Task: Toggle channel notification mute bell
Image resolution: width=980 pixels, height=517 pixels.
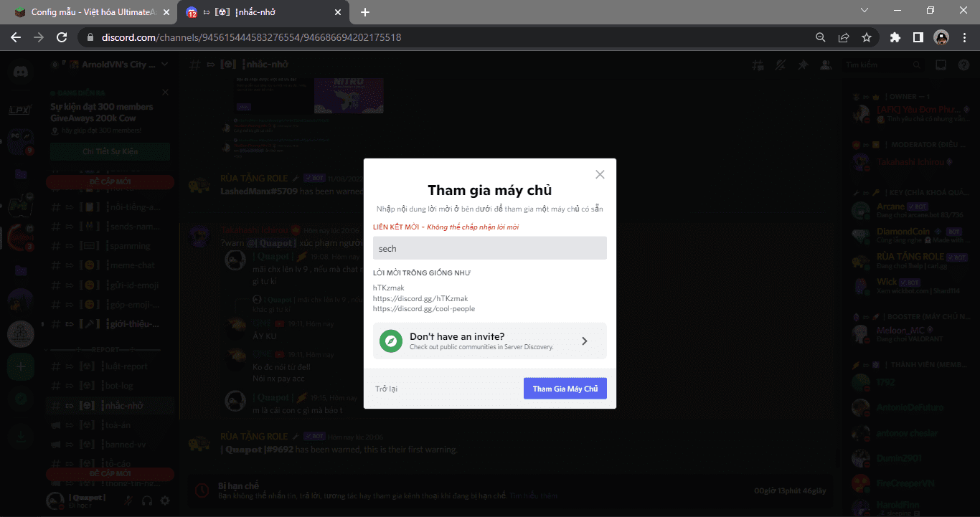Action: click(780, 65)
